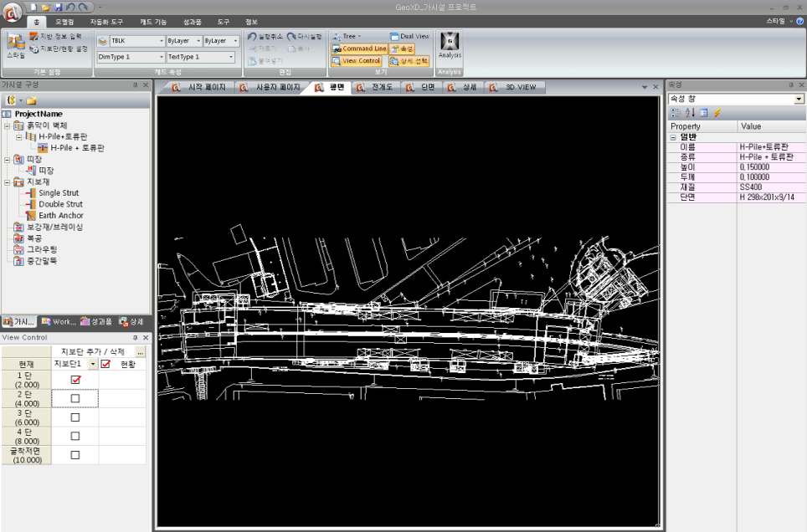
Task: Check the 2 단 (4.000) checkbox
Action: [75, 399]
